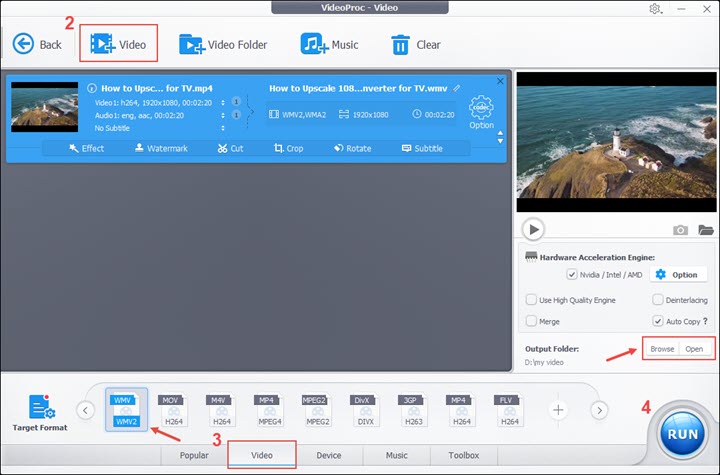Open Hardware Acceleration Option button
The image size is (720, 475).
click(x=678, y=275)
